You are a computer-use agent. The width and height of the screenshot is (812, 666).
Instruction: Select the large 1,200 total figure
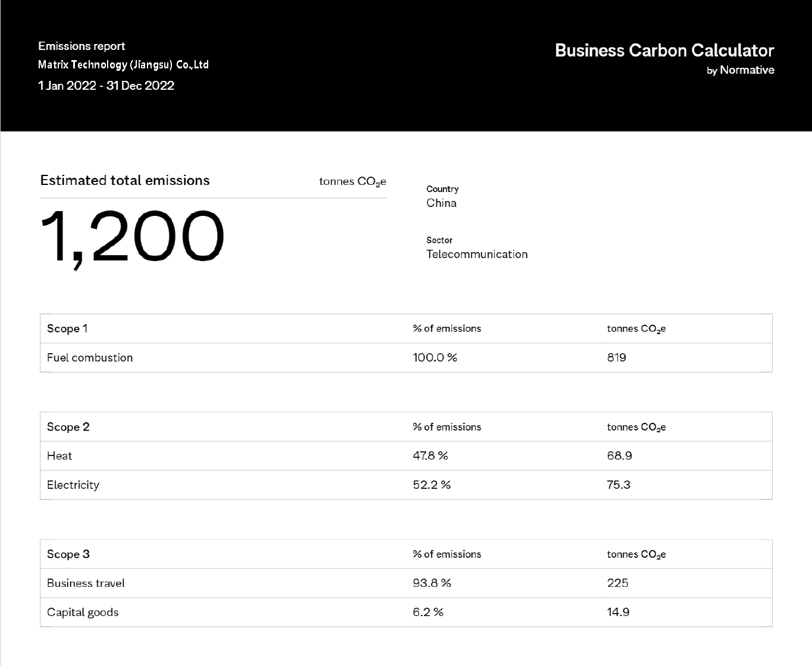pos(132,237)
